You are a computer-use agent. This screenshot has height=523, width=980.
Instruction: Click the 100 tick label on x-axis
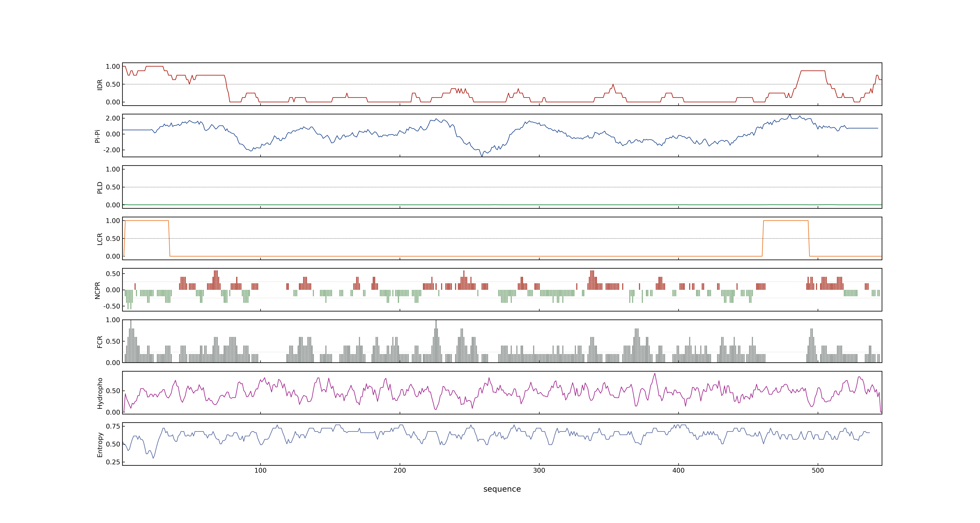(x=260, y=470)
